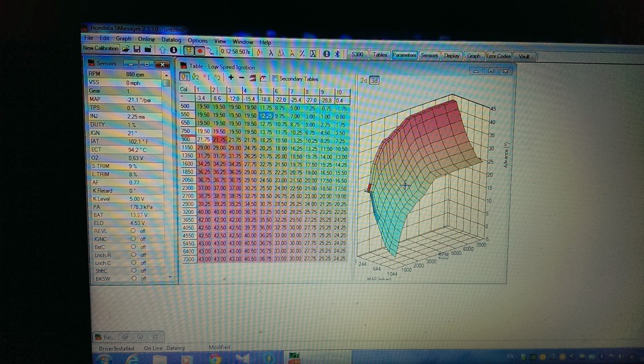Select the red fuel table icon 1

click(206, 77)
